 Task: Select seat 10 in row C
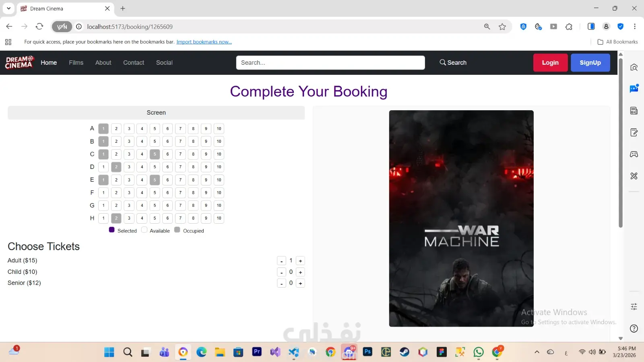pos(219,154)
